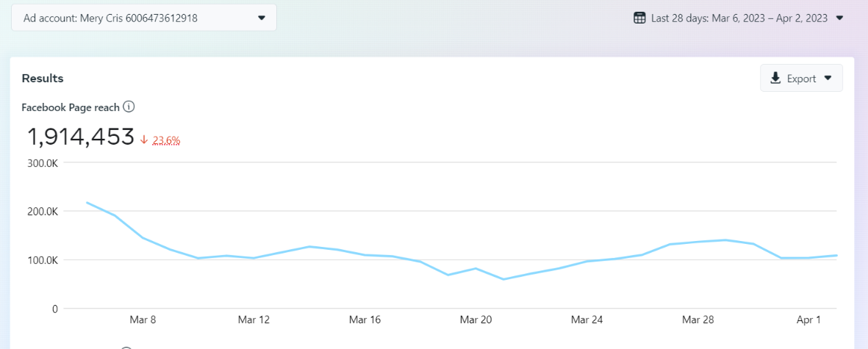Click the Apr 1 label on the chart axis
Image resolution: width=868 pixels, height=349 pixels.
click(x=808, y=320)
